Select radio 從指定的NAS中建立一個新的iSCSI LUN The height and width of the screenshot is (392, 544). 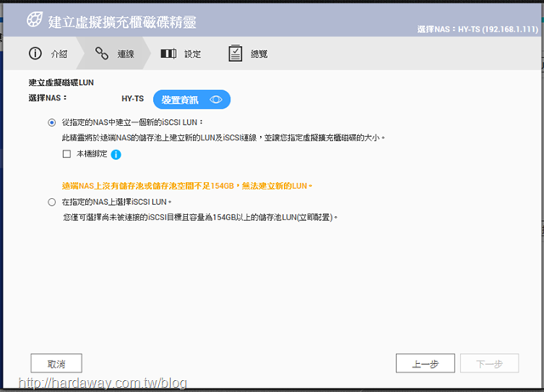[x=52, y=122]
